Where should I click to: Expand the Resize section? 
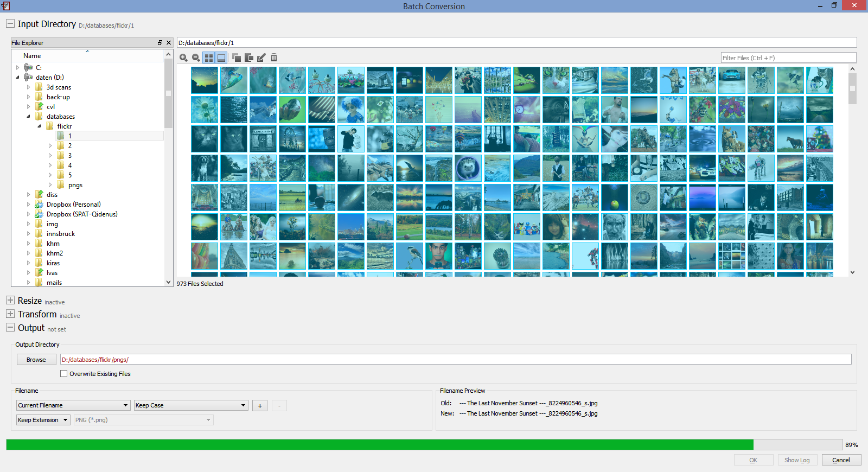pyautogui.click(x=10, y=300)
